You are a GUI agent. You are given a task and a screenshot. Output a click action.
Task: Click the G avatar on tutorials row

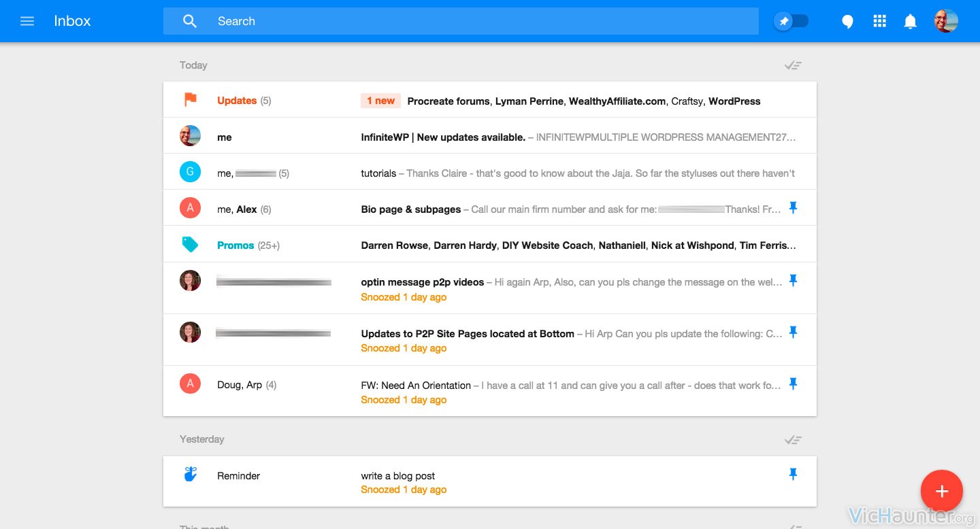190,172
